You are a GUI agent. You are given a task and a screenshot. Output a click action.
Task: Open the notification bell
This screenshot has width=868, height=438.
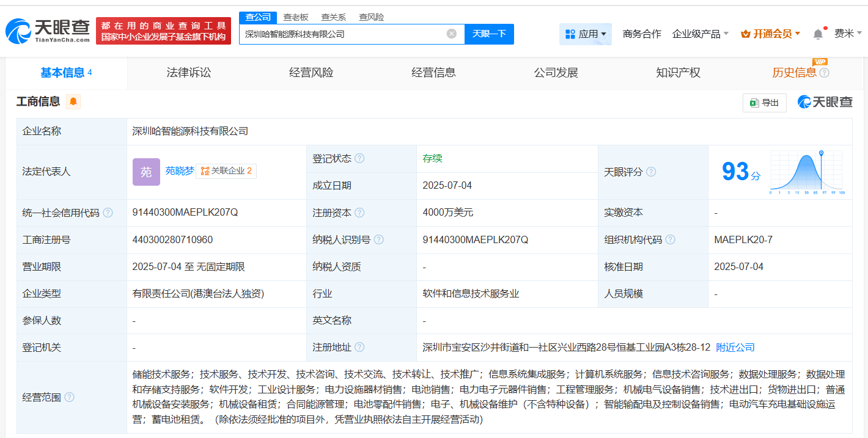tap(818, 34)
